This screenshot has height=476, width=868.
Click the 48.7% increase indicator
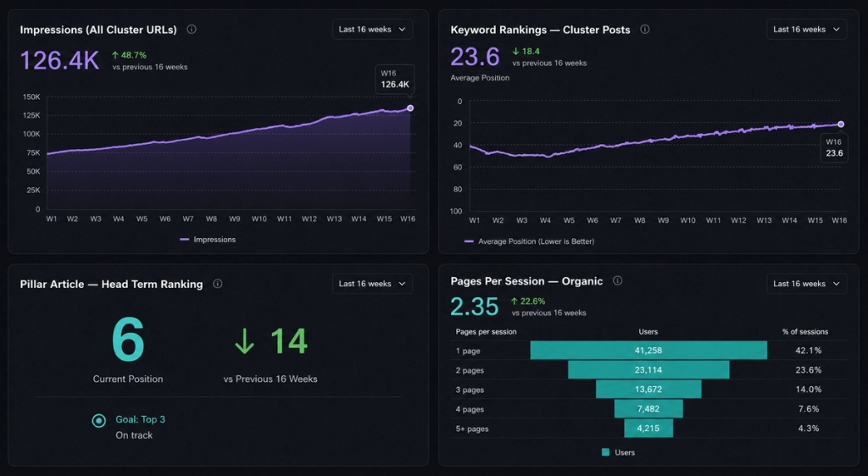(x=129, y=55)
